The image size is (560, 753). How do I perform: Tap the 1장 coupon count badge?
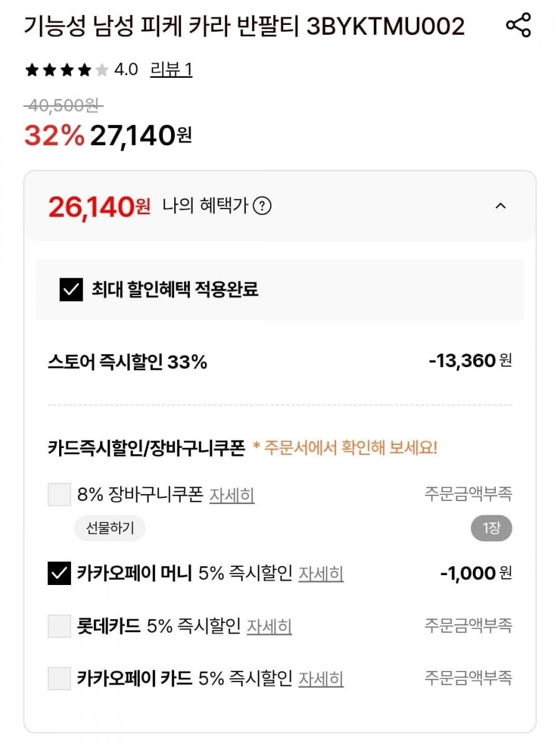coord(491,529)
